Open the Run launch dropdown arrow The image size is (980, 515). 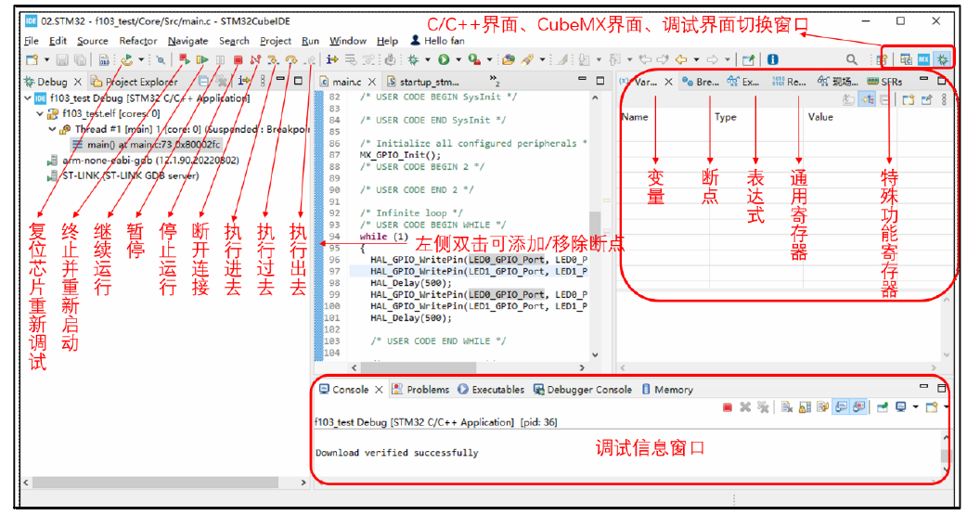coord(458,60)
